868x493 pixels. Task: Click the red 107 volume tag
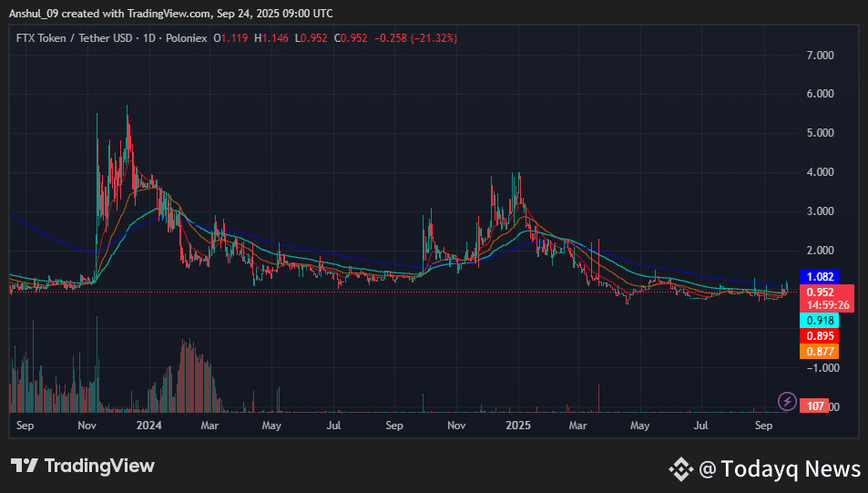click(815, 406)
